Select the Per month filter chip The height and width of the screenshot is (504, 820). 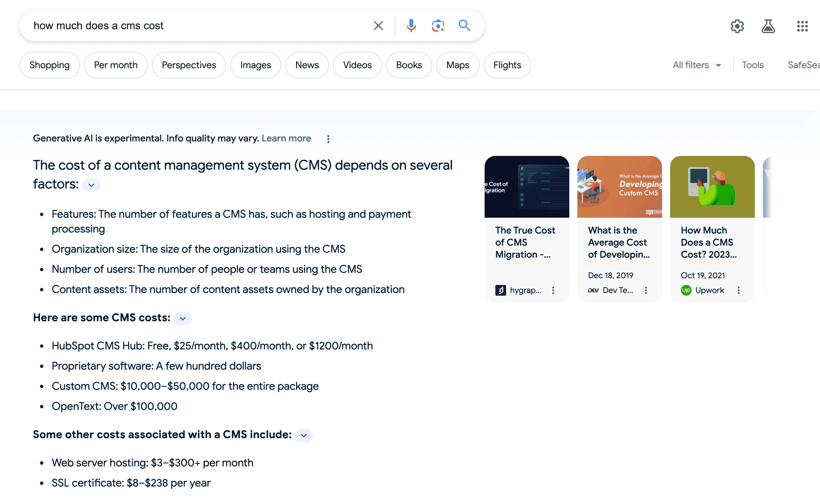(116, 65)
